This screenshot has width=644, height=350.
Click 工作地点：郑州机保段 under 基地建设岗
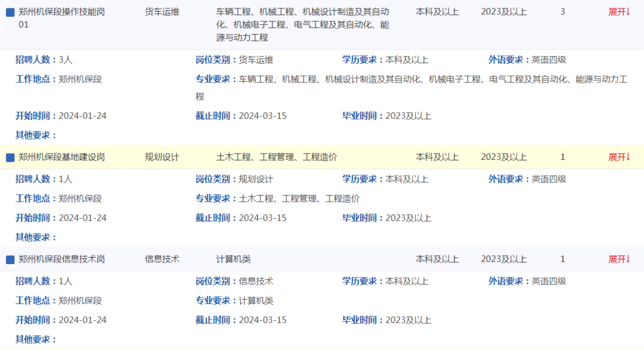(x=58, y=199)
